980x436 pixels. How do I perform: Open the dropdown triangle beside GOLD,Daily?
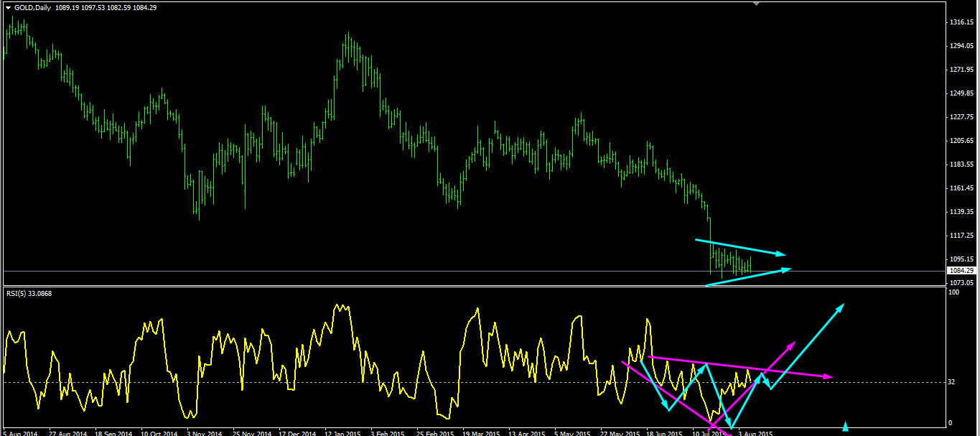click(x=8, y=7)
